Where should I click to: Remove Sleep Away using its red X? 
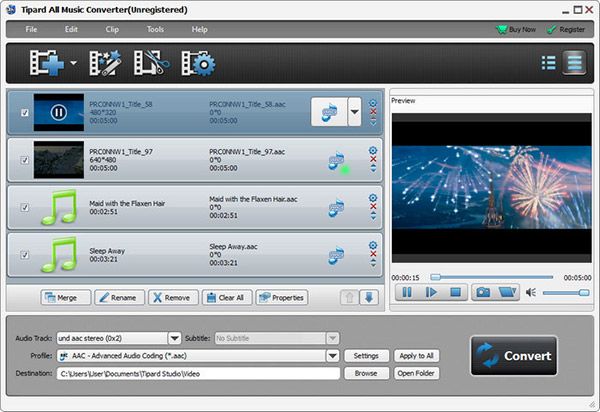(373, 254)
